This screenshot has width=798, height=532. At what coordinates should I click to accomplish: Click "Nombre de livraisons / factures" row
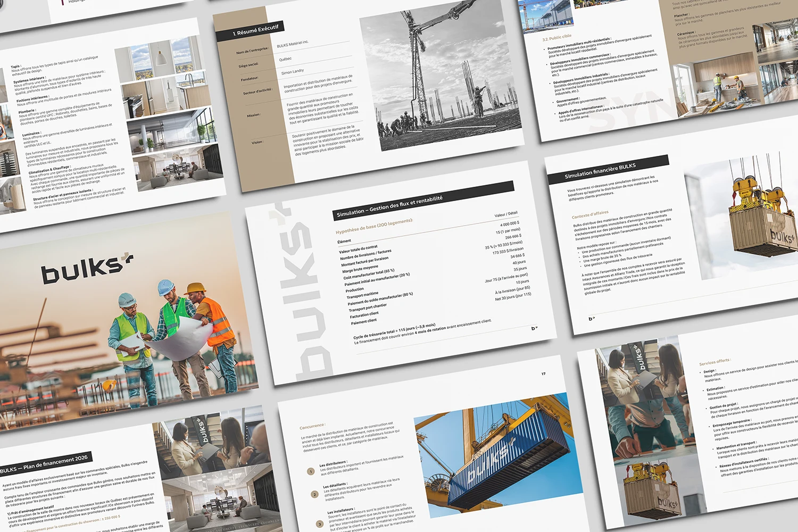tap(365, 255)
